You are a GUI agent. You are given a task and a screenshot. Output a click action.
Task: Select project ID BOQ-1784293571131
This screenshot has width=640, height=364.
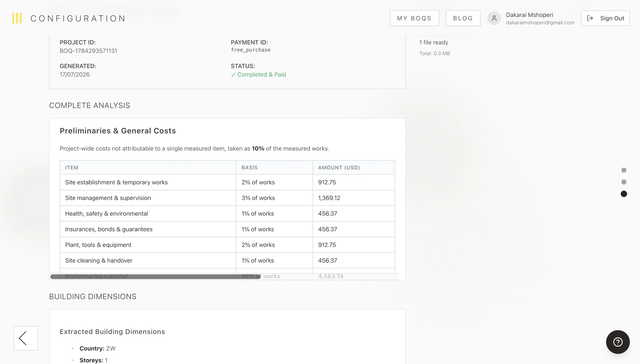point(89,51)
